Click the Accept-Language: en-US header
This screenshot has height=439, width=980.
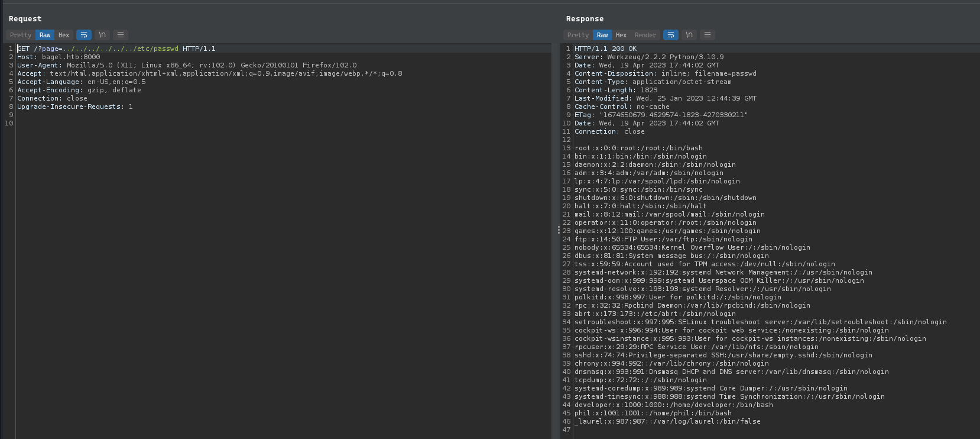[81, 82]
